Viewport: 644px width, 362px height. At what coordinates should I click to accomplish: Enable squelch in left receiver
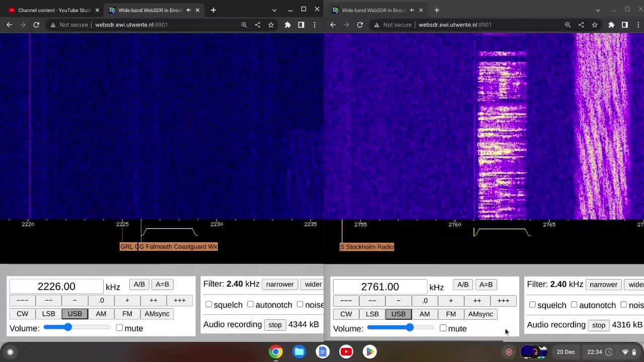point(209,304)
